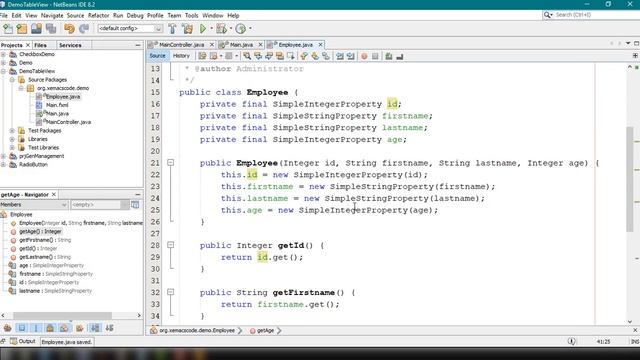Click the New File toolbar icon
Screen dimensions: 640x360
tap(8, 29)
